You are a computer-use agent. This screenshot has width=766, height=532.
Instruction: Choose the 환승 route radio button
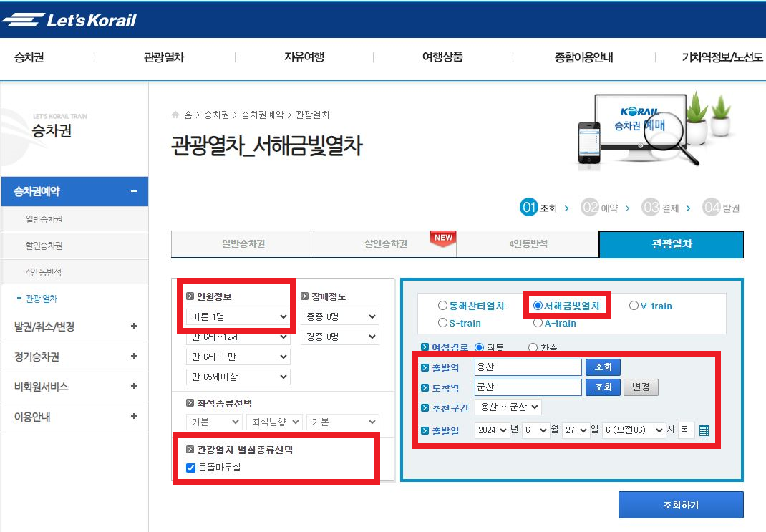tap(533, 347)
